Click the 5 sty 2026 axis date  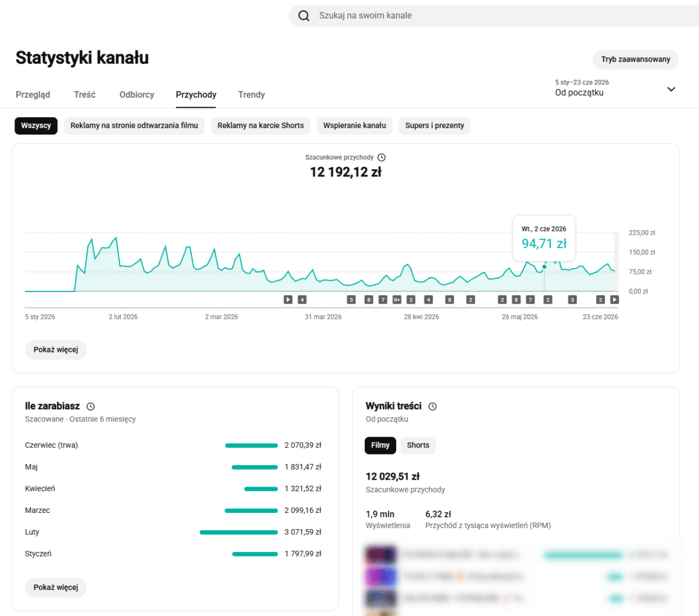pyautogui.click(x=40, y=317)
